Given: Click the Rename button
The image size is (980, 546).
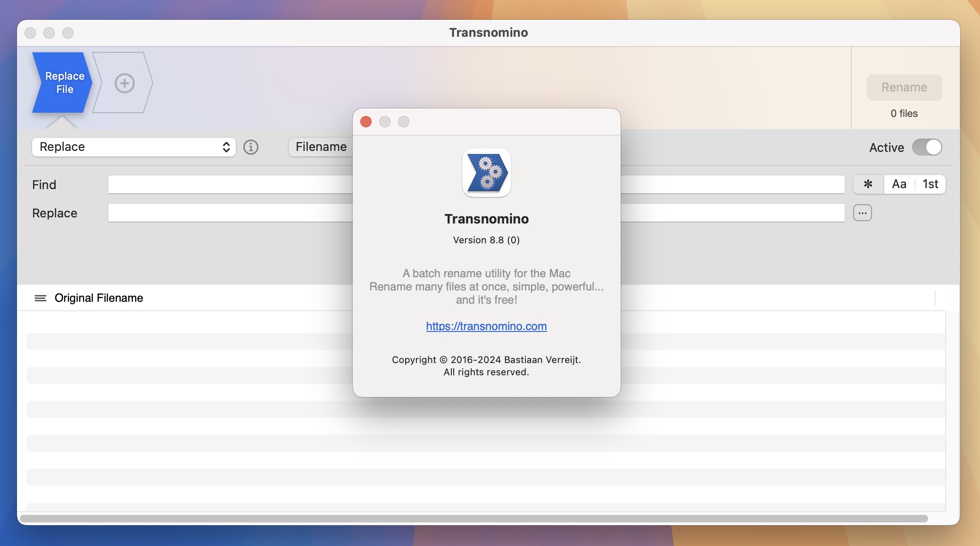Looking at the screenshot, I should 904,87.
